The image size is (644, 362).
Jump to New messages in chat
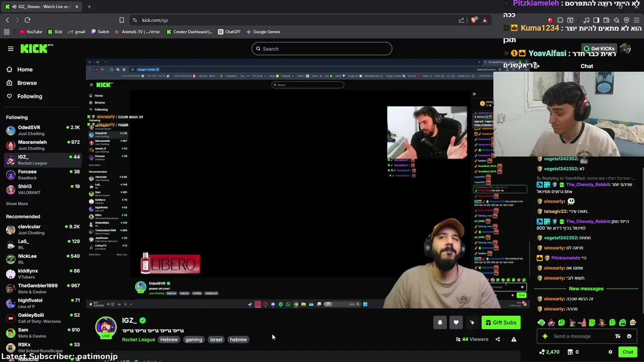586,289
